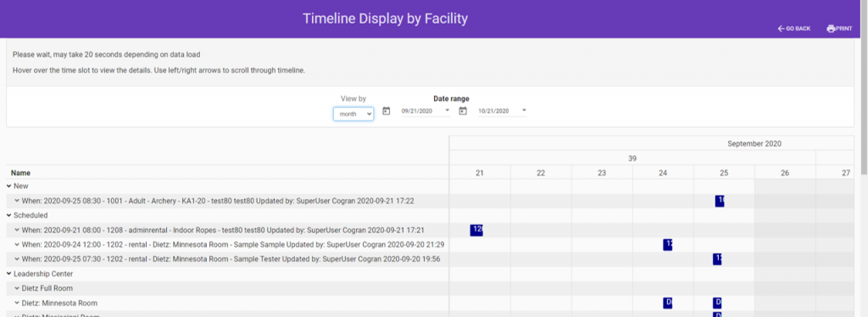Open the 10/21/2020 date dropdown arrow

[x=524, y=110]
